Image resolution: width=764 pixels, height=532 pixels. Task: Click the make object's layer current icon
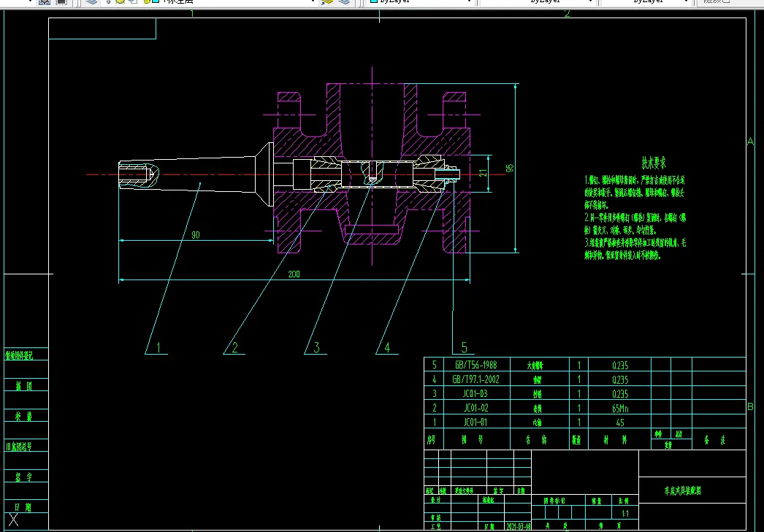(x=326, y=2)
